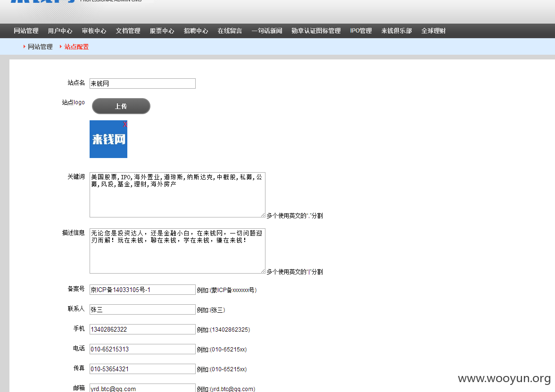This screenshot has width=555, height=392.
Task: Open the 来钱俱乐部 menu
Action: pyautogui.click(x=397, y=31)
